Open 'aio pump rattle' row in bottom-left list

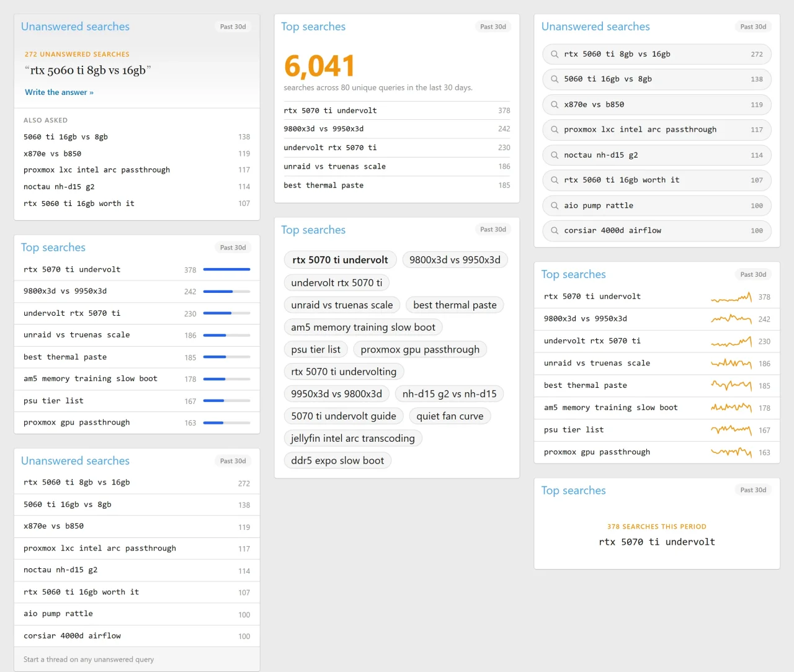(x=136, y=614)
